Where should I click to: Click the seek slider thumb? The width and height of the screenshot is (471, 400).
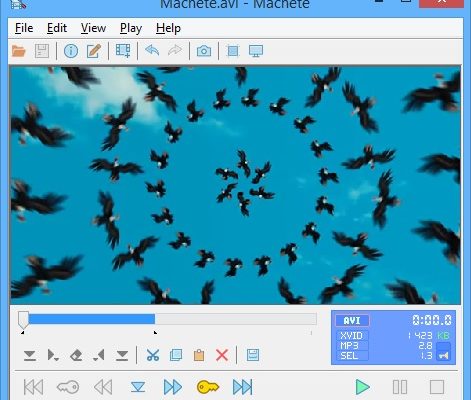point(23,320)
